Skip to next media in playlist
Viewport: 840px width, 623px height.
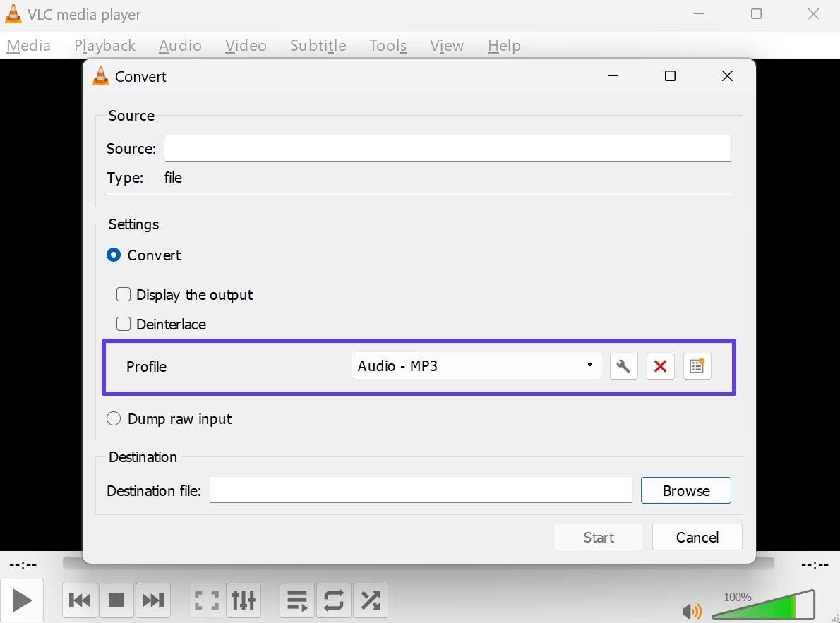152,600
